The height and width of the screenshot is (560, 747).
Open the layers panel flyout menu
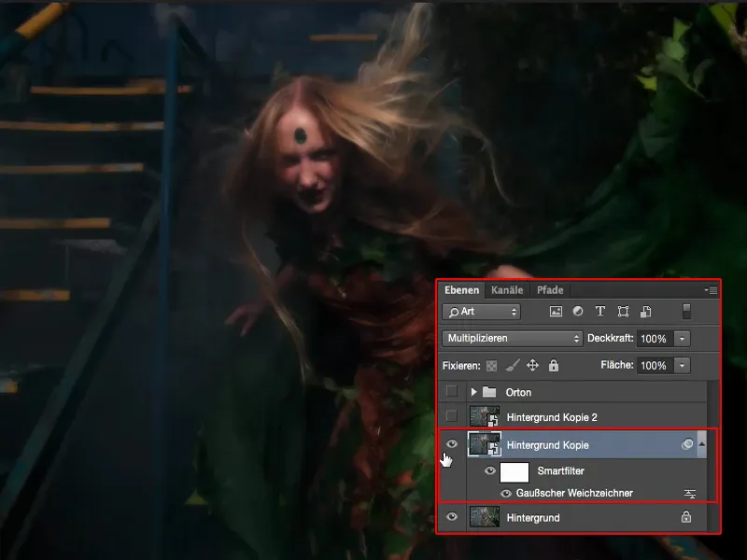pyautogui.click(x=711, y=289)
